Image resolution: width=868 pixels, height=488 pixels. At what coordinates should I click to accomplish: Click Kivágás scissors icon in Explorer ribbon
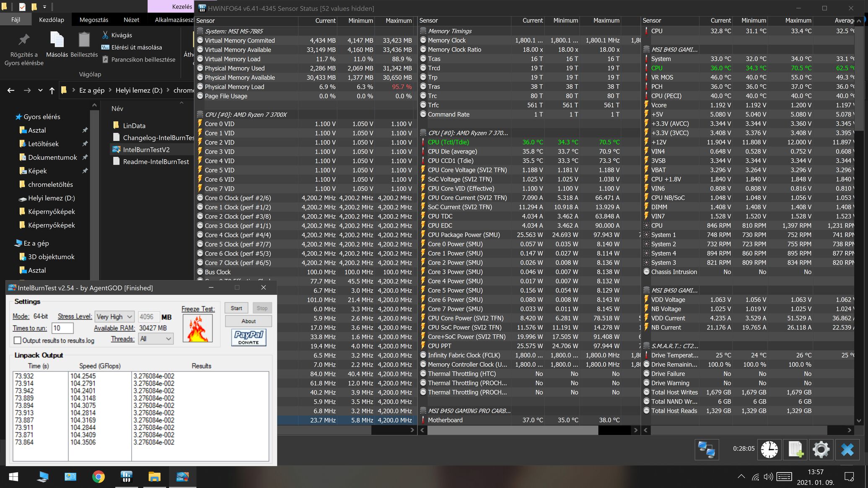click(105, 35)
